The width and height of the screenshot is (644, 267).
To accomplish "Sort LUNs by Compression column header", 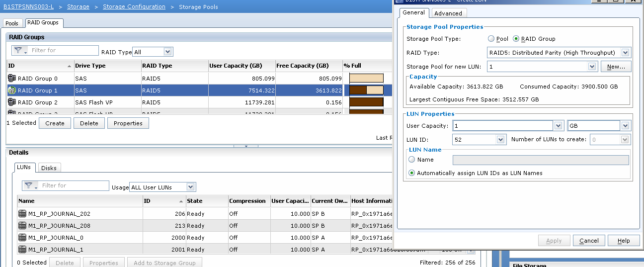I will [x=248, y=201].
